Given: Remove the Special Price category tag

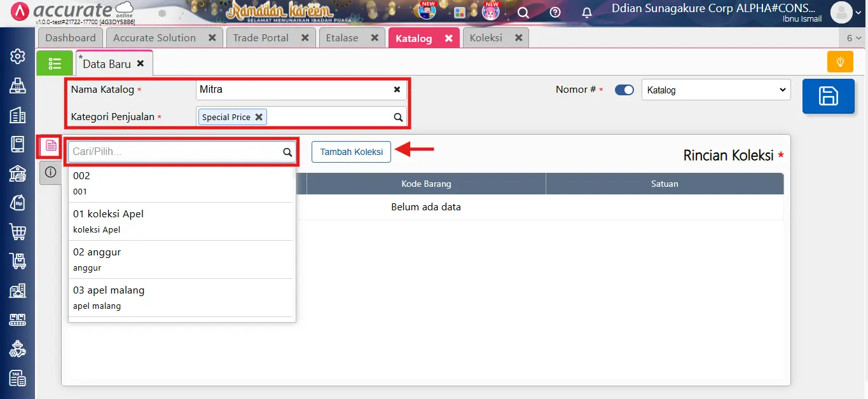Looking at the screenshot, I should pos(259,117).
